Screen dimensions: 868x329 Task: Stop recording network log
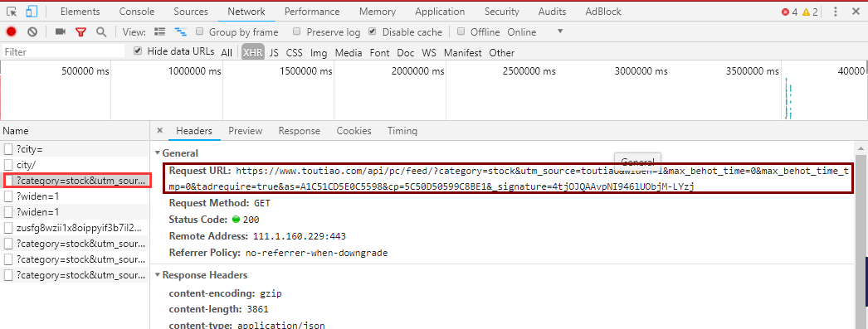pos(11,32)
